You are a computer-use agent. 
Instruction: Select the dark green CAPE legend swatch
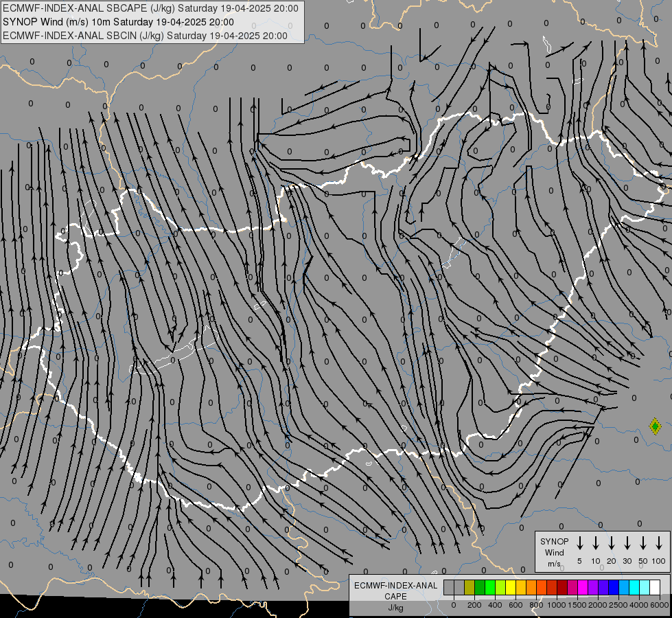point(480,587)
